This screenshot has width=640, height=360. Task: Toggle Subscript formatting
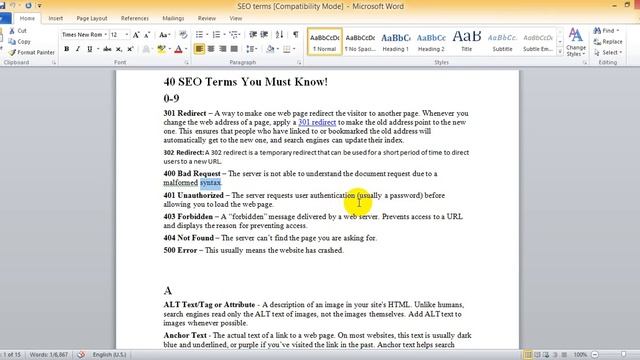[119, 49]
